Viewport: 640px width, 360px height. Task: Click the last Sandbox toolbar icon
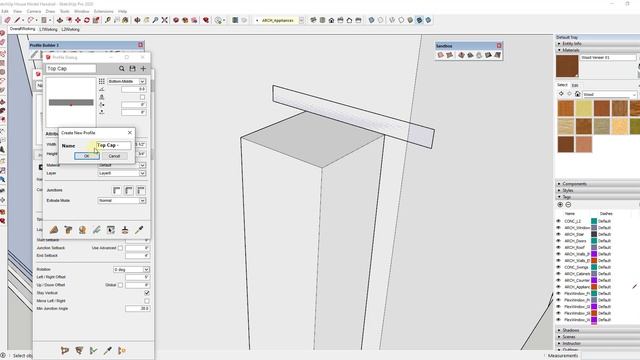click(498, 55)
